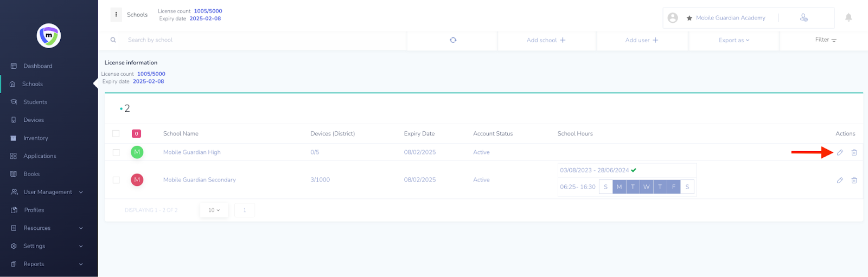
Task: Click the red M avatar for Secondary
Action: [137, 180]
